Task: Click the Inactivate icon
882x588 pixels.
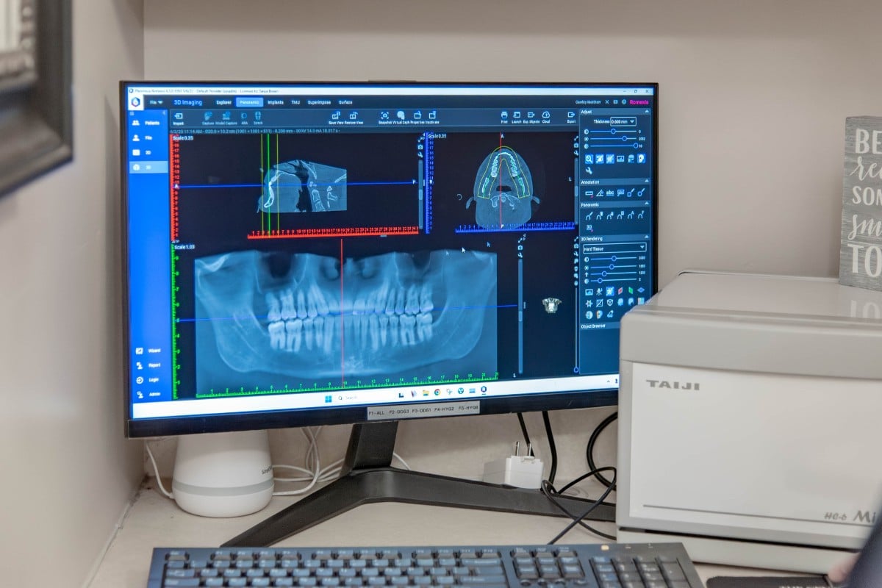Action: [432, 115]
